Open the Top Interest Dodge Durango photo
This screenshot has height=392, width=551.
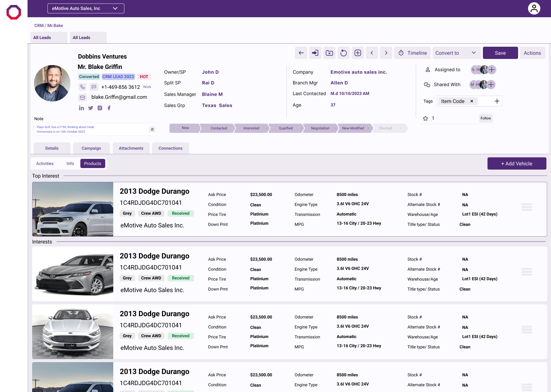pyautogui.click(x=73, y=209)
